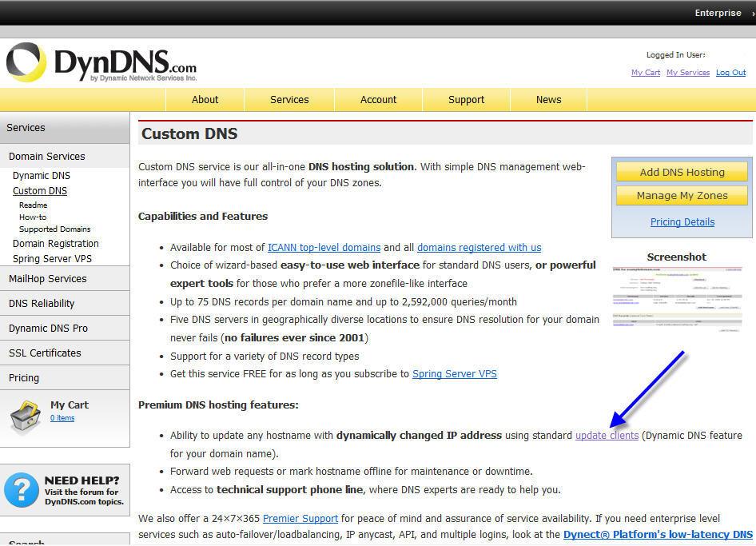Expand Dynamic DNS Pro in the sidebar
This screenshot has width=756, height=546.
[x=65, y=329]
